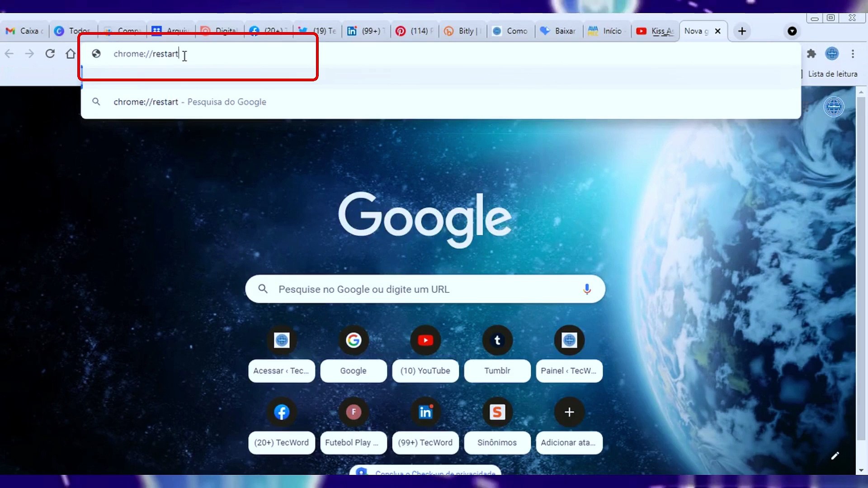Open the Extensions puzzle icon
868x488 pixels.
click(811, 54)
